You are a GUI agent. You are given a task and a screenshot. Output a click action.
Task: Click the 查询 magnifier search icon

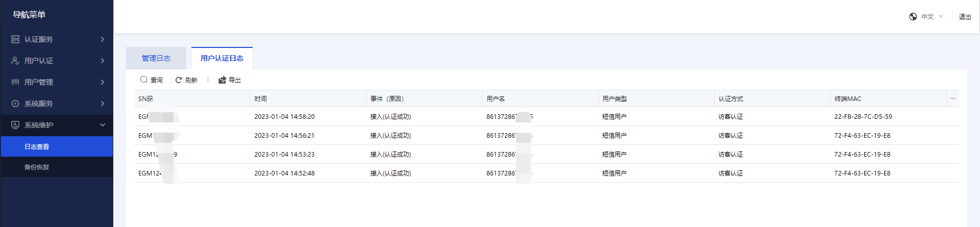click(144, 80)
